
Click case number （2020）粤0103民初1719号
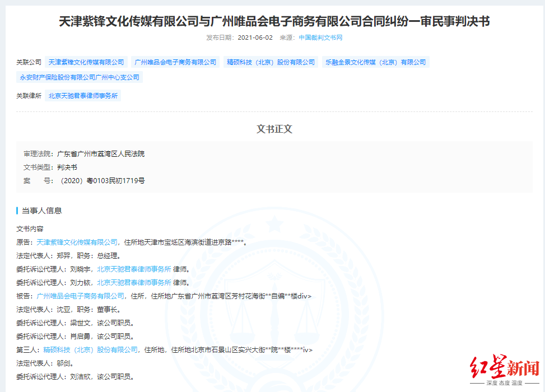coord(103,181)
